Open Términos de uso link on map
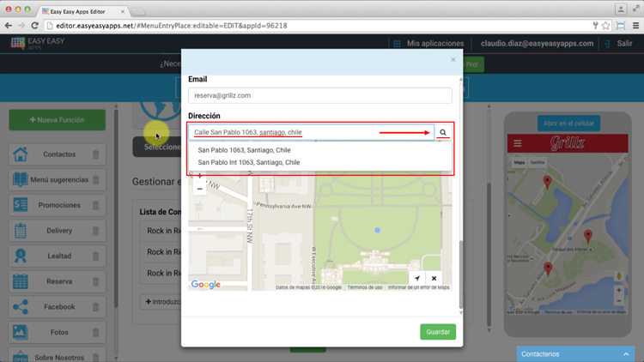 [365, 287]
